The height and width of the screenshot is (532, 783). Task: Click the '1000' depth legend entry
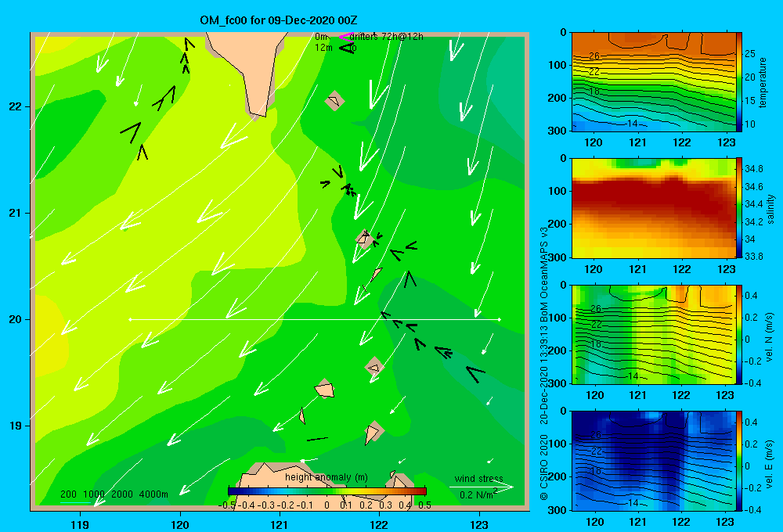click(94, 494)
